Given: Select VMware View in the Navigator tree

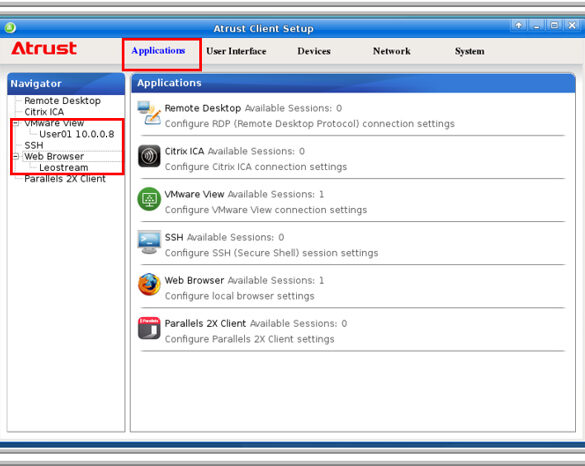Looking at the screenshot, I should point(54,123).
